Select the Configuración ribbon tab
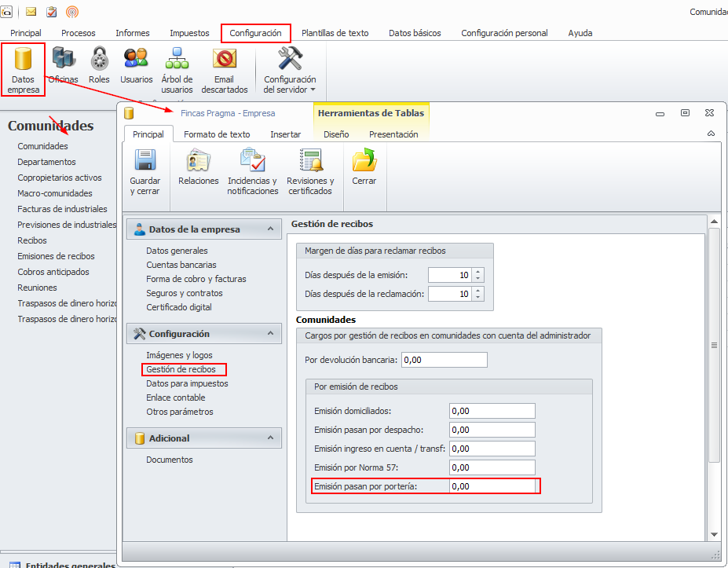The image size is (728, 568). pos(255,33)
